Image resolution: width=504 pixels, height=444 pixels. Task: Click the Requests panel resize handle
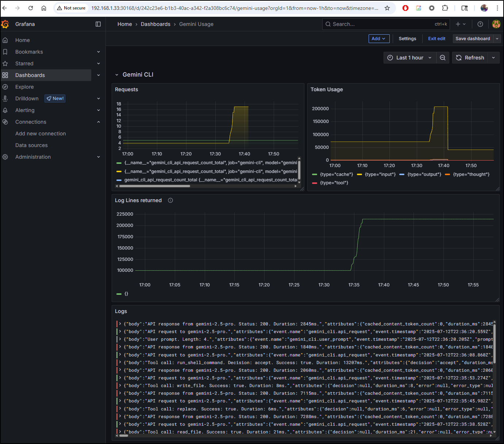pyautogui.click(x=302, y=189)
